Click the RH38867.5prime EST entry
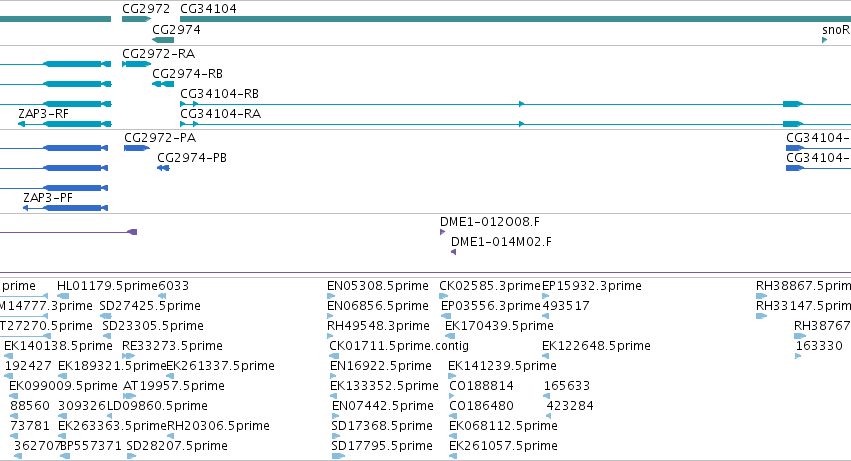This screenshot has width=851, height=461. tap(803, 286)
